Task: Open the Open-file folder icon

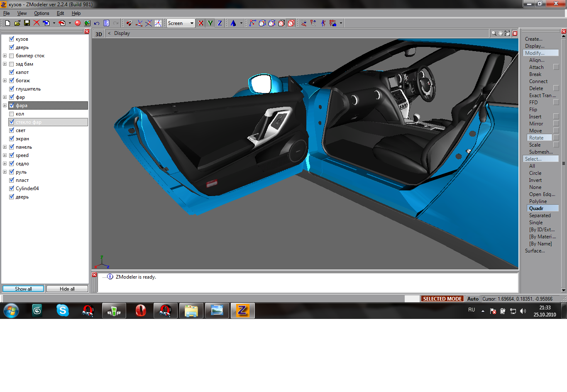Action: tap(17, 23)
